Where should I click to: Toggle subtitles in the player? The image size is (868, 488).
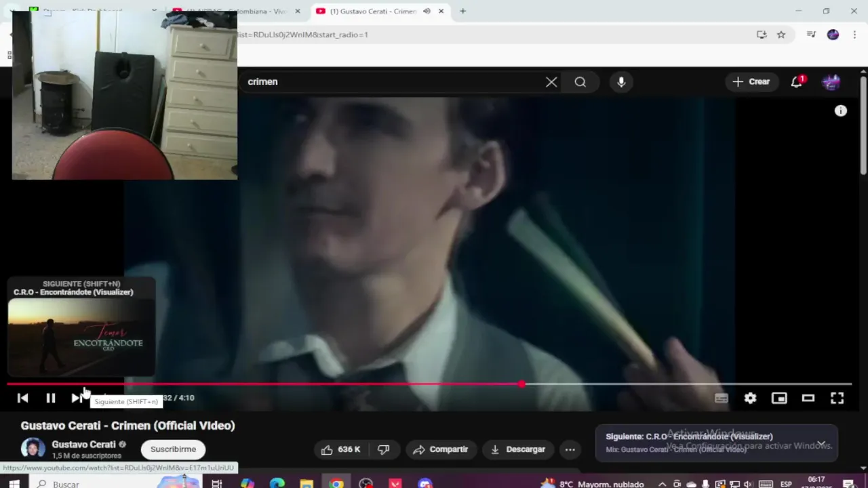722,399
